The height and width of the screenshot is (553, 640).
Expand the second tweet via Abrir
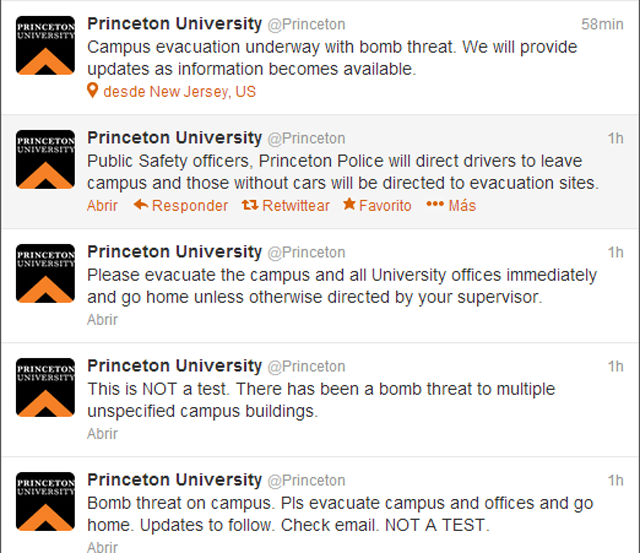(x=102, y=205)
